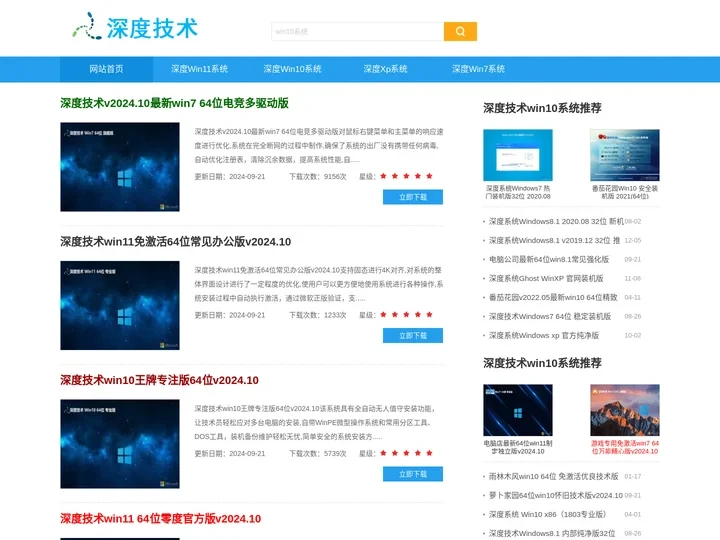Click 立即下载 for win11免激活办公版
This screenshot has width=720, height=540.
[413, 335]
